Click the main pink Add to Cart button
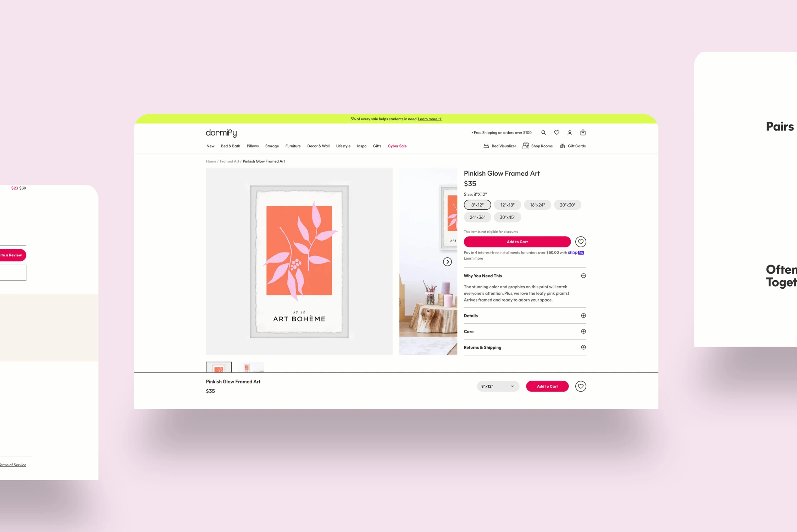The width and height of the screenshot is (797, 532). point(517,242)
